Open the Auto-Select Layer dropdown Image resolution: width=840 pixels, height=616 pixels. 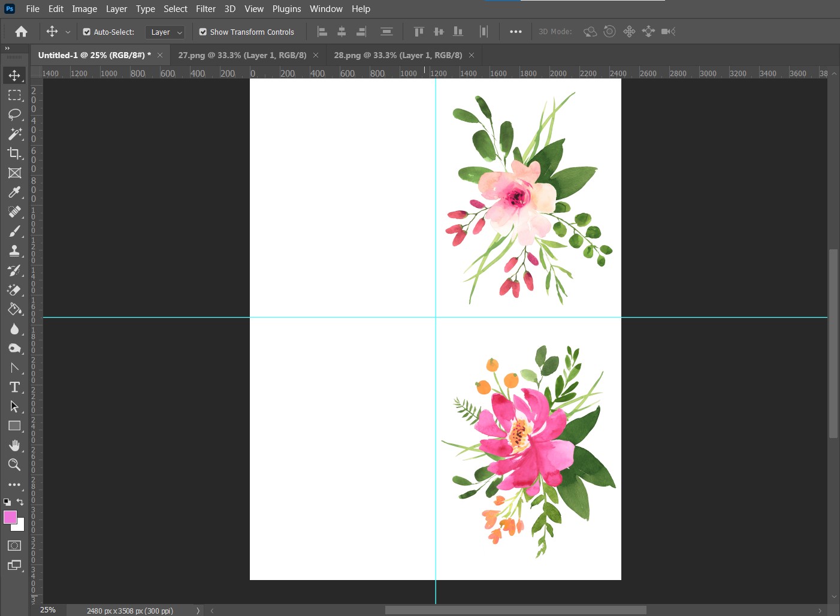pyautogui.click(x=165, y=32)
